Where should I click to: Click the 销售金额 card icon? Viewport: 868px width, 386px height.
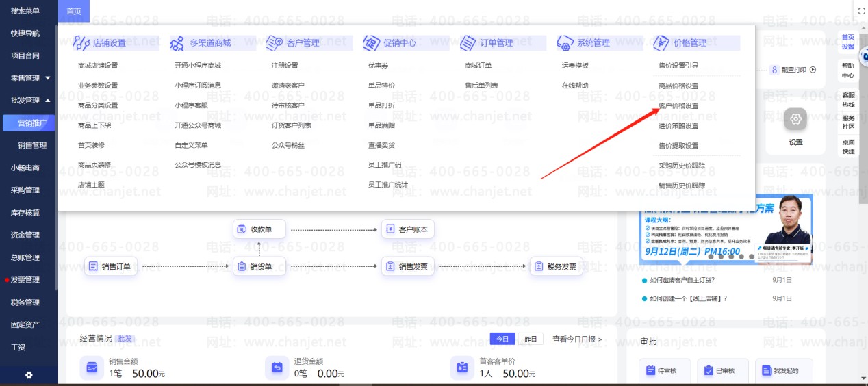(x=91, y=368)
